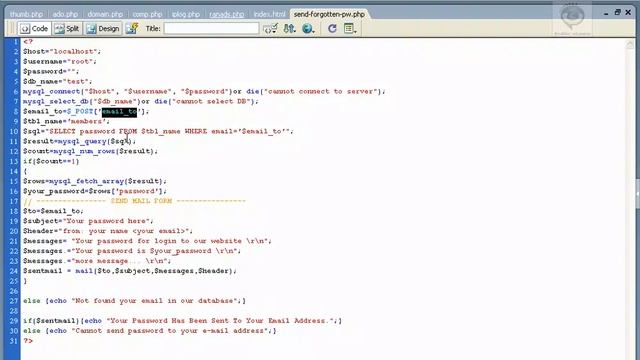Image resolution: width=640 pixels, height=360 pixels.
Task: Open the iplog.php document tab
Action: point(186,14)
